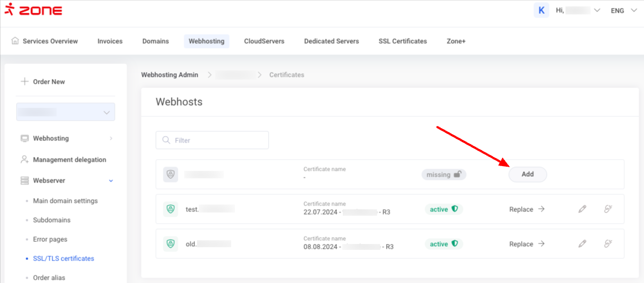Expand the Webhosting sidebar section

point(111,138)
